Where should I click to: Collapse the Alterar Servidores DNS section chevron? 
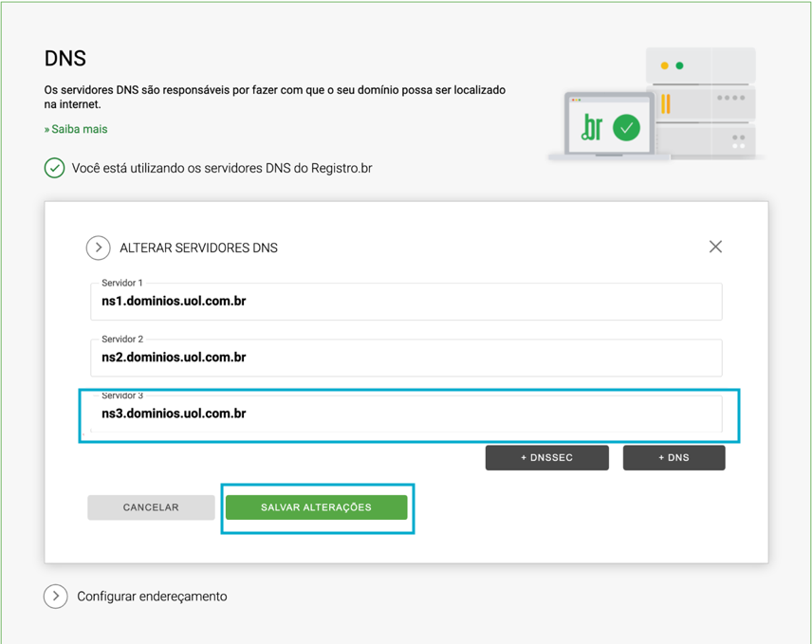pyautogui.click(x=99, y=248)
